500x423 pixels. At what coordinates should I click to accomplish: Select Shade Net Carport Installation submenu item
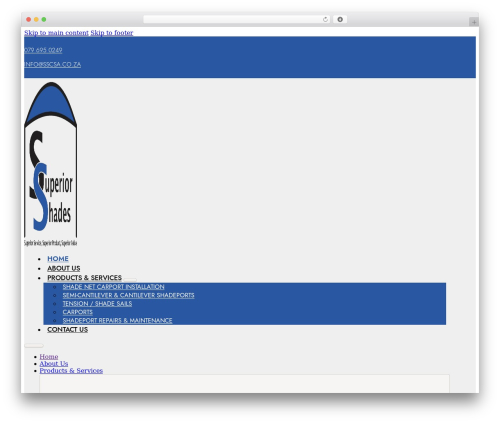[x=113, y=287]
